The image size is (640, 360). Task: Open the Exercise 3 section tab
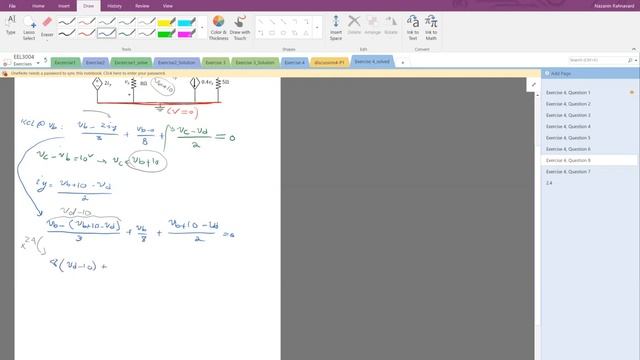pos(216,62)
